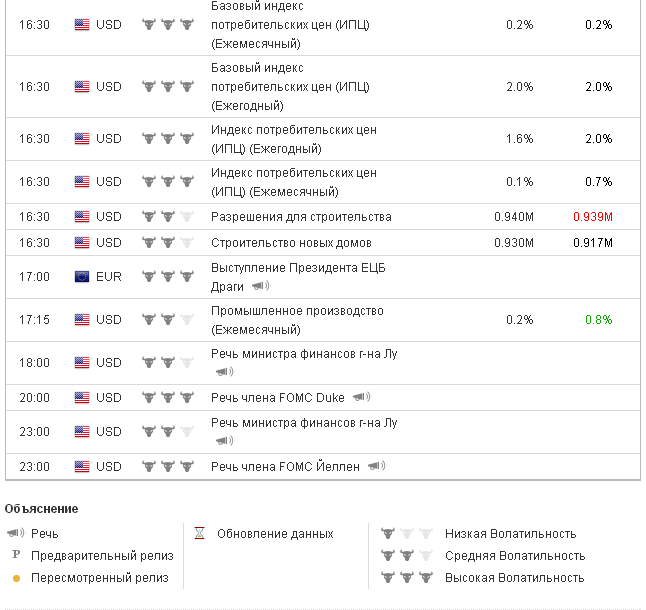Screen dimensions: 646x610
Task: Click the Высокая Волатильность bulls in the legend
Action: pos(406,578)
